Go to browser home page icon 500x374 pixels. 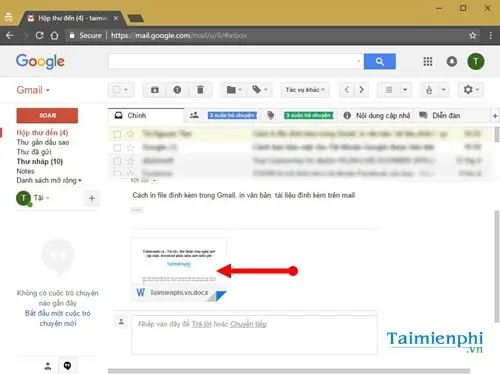click(x=54, y=35)
